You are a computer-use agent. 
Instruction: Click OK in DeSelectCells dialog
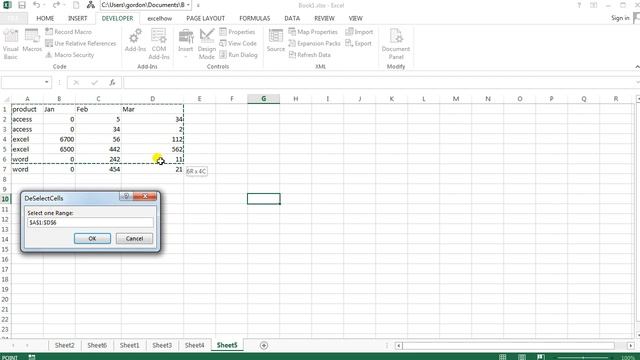(92, 238)
